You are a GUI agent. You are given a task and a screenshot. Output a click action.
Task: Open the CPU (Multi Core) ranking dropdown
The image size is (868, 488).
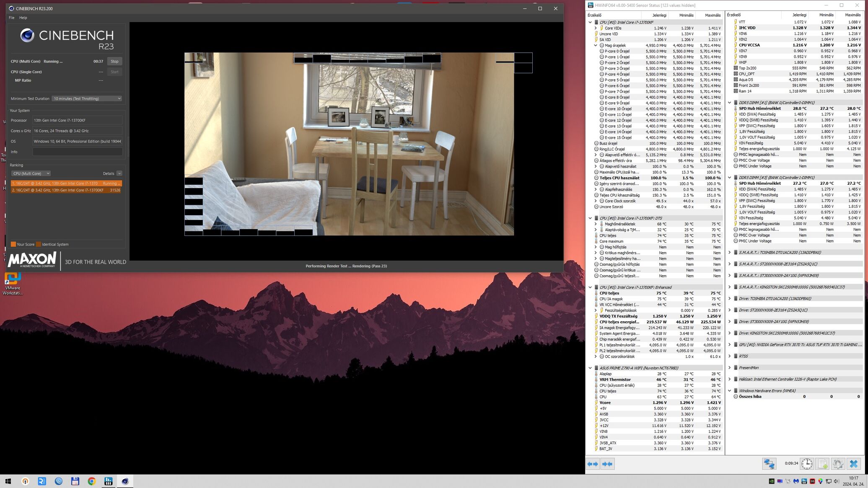coord(31,173)
